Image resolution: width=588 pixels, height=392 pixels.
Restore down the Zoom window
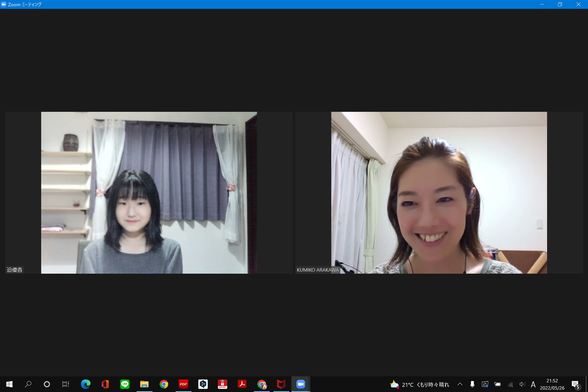coord(560,4)
